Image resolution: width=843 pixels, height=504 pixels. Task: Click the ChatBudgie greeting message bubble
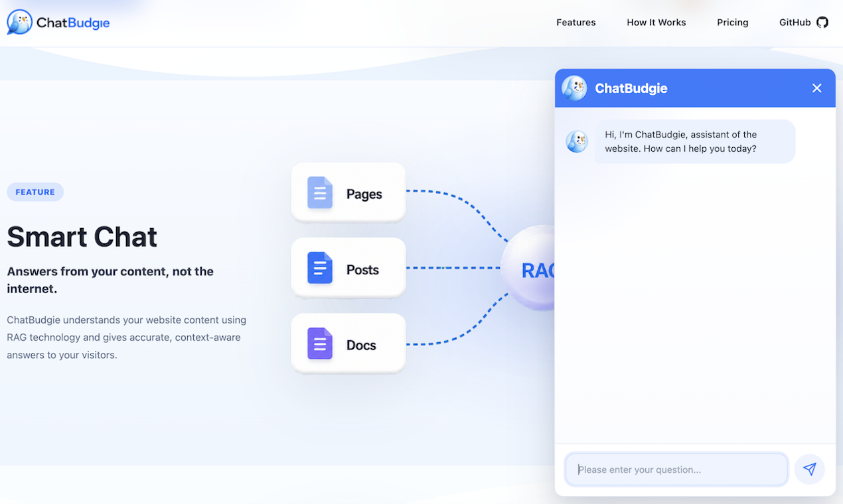pyautogui.click(x=694, y=141)
